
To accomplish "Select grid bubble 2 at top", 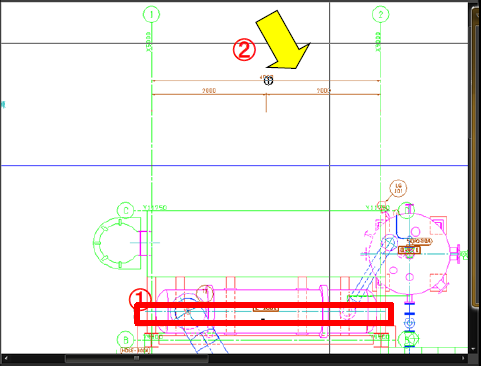I will pos(380,14).
